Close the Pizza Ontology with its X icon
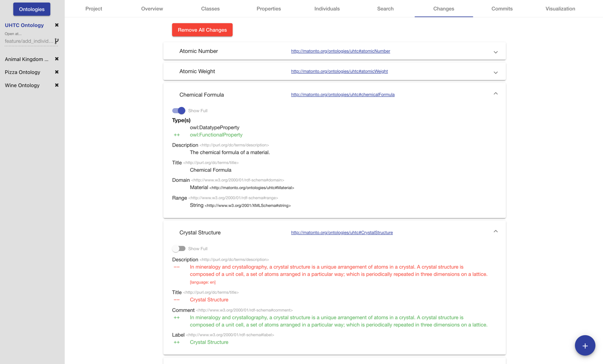 [x=57, y=72]
